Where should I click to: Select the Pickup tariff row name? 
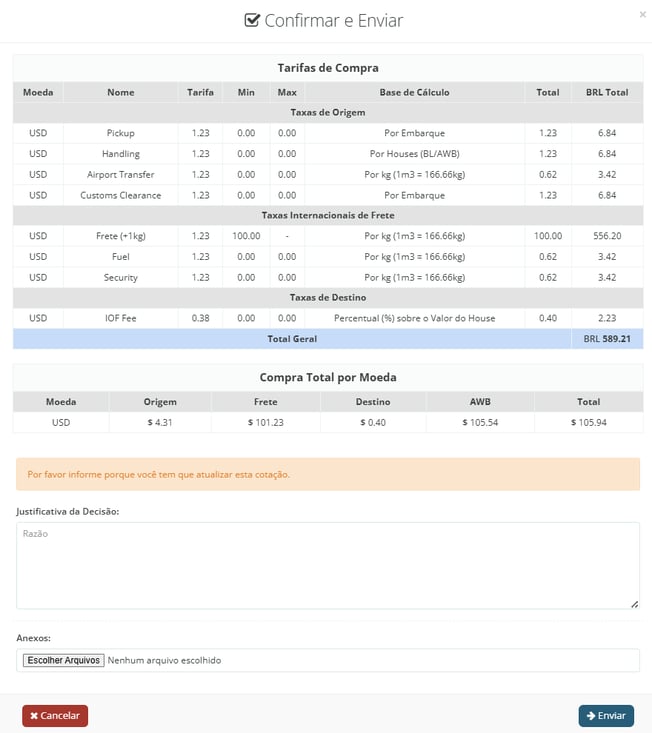coord(120,133)
